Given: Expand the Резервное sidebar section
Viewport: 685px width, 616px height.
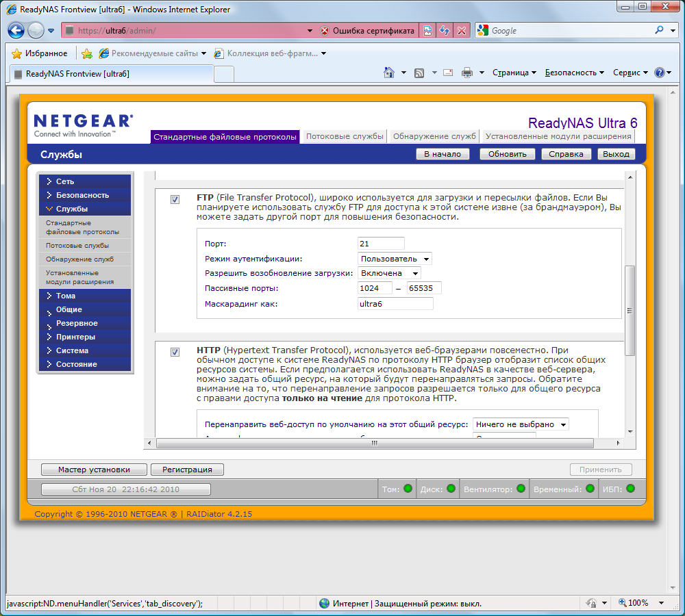Looking at the screenshot, I should click(85, 323).
